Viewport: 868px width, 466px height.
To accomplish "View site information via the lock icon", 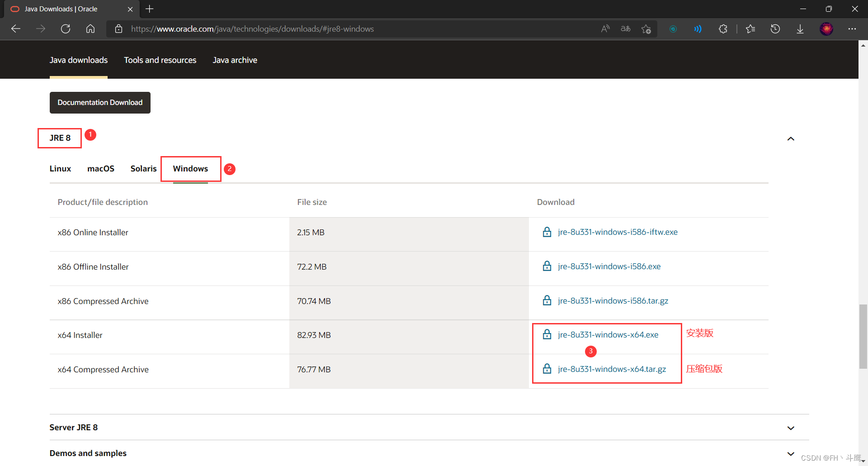I will tap(119, 29).
